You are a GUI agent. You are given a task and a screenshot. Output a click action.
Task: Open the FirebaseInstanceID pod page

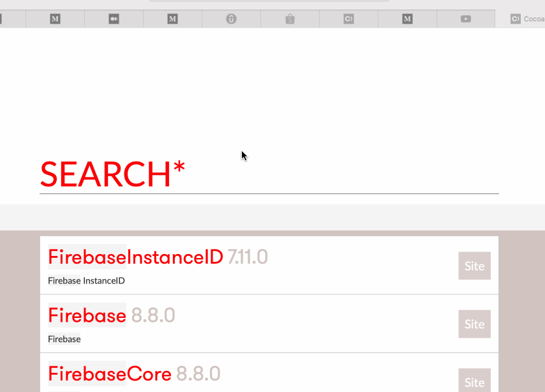pos(135,257)
